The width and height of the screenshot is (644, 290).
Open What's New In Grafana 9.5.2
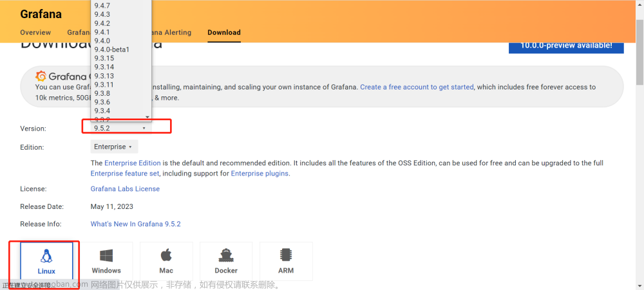coord(135,224)
